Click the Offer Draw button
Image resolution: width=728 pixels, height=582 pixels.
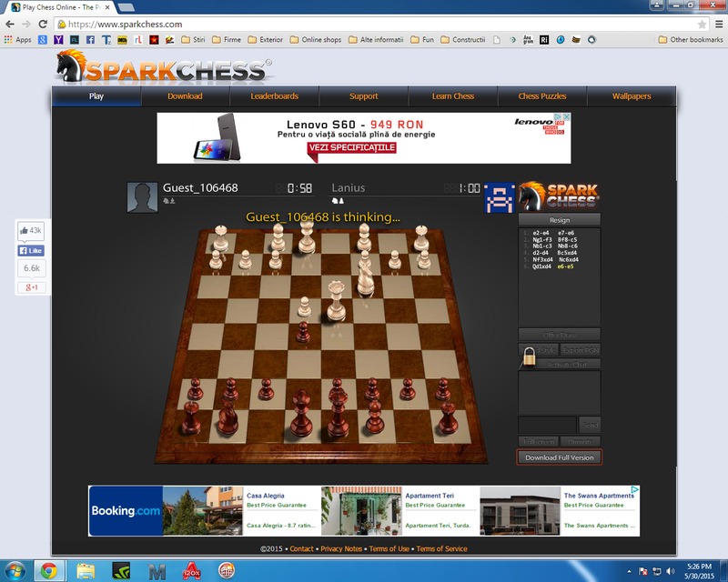click(x=559, y=335)
